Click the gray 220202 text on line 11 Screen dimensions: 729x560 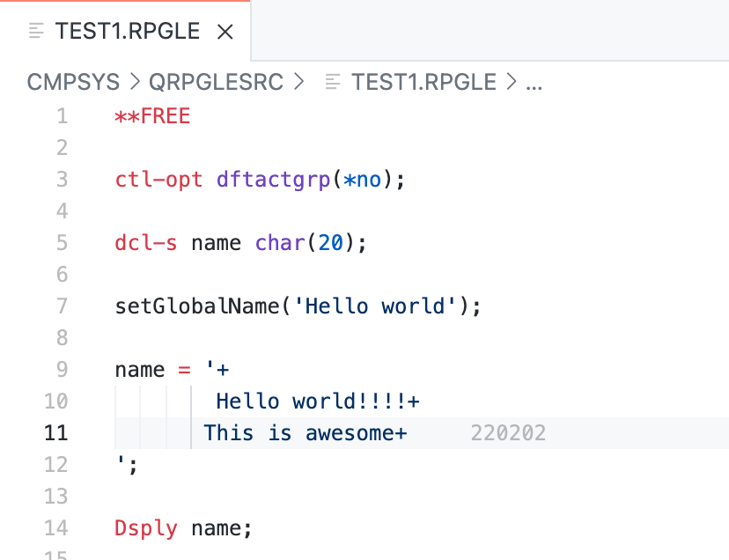click(508, 432)
